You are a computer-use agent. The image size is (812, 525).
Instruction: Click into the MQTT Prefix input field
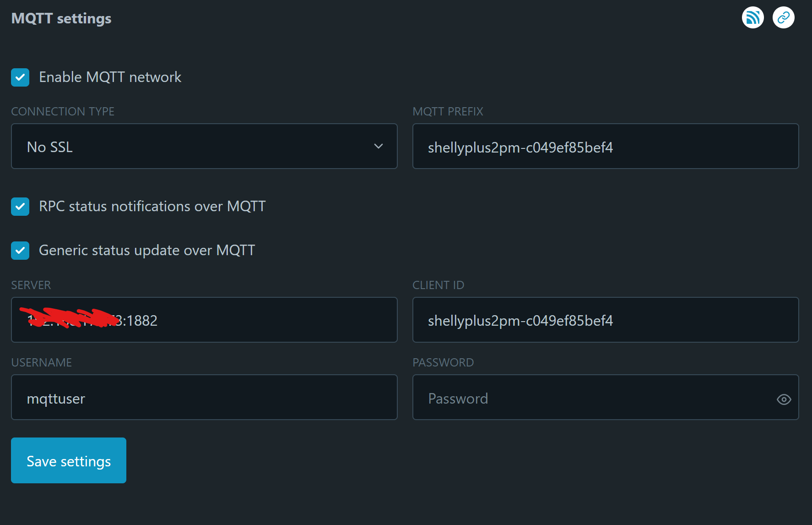(605, 147)
